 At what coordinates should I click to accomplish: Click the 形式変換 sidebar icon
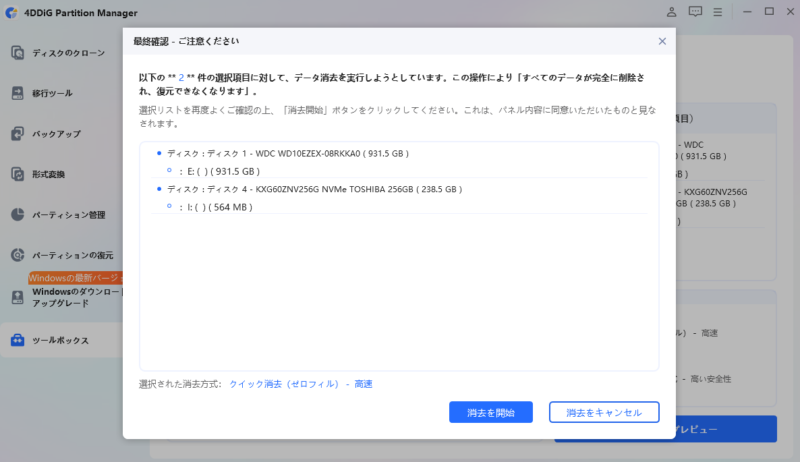(x=17, y=174)
